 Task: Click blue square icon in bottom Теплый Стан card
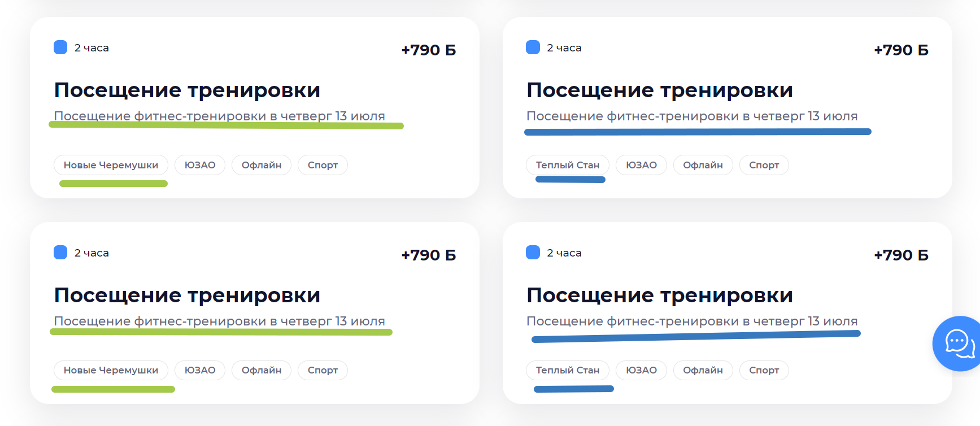click(533, 253)
